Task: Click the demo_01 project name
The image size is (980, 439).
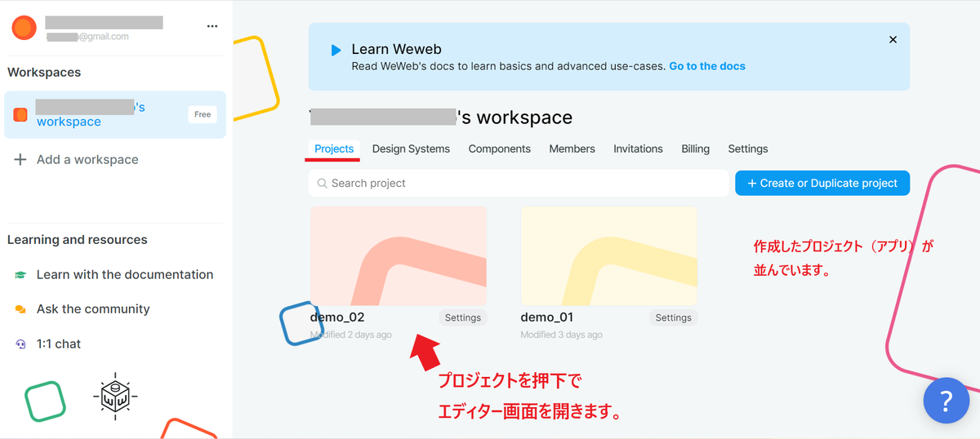Action: pos(547,317)
